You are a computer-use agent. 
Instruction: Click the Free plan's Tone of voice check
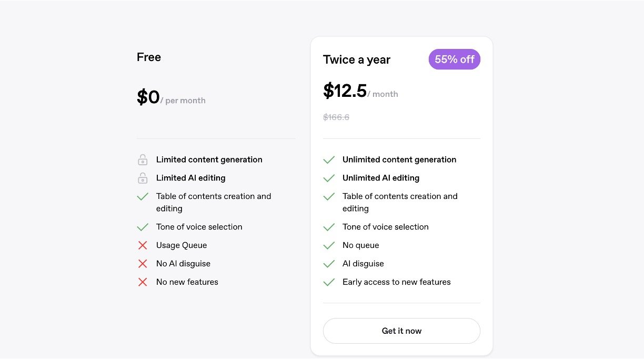143,227
